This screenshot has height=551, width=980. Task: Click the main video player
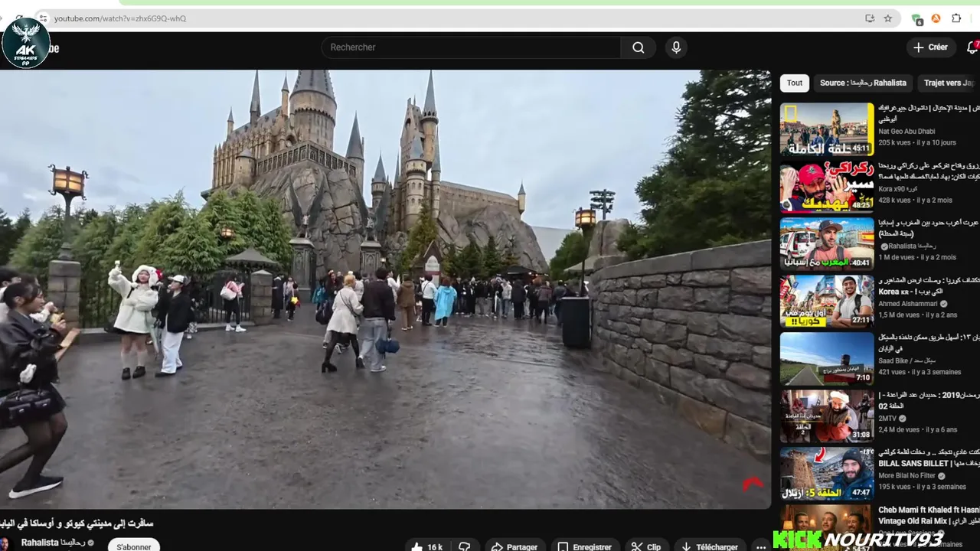[385, 289]
